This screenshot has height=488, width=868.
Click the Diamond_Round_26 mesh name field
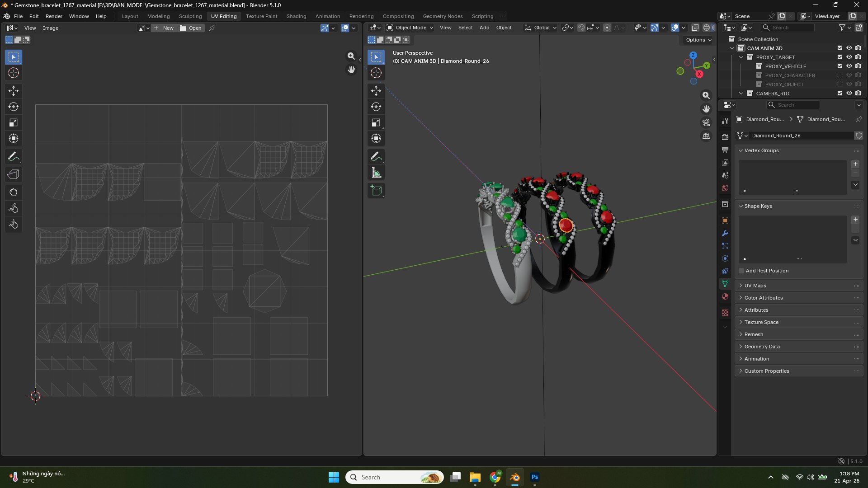pos(802,136)
